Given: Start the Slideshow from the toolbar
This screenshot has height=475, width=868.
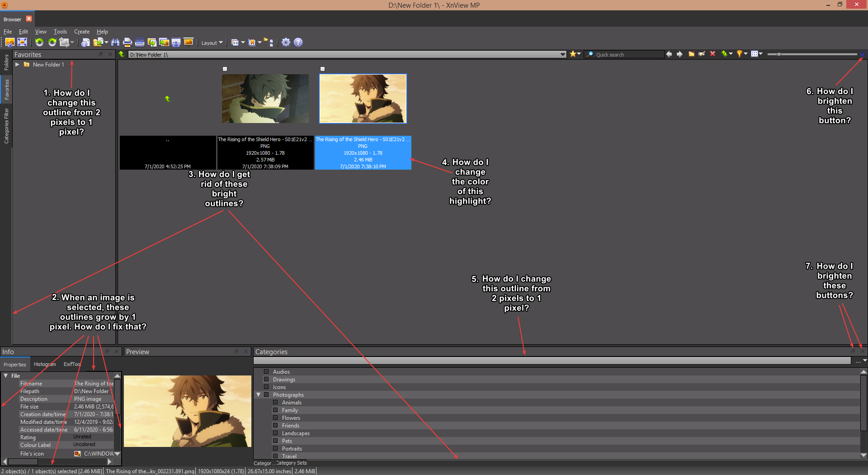Looking at the screenshot, I should 189,42.
